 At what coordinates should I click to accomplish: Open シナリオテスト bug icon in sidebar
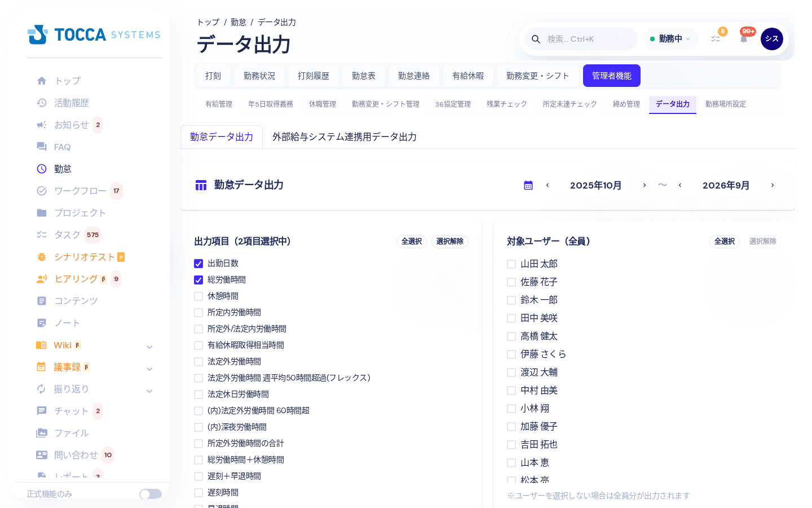(42, 257)
